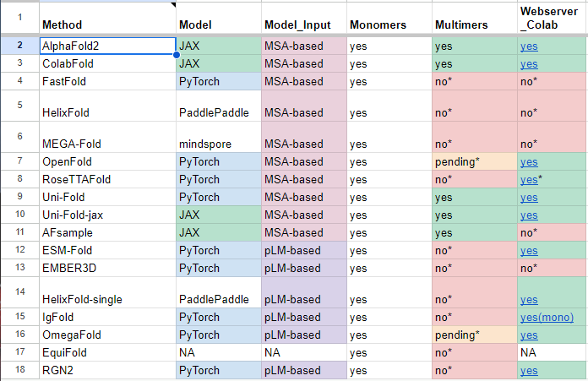The width and height of the screenshot is (588, 381).
Task: Select the Model_Input header cell
Action: tap(304, 18)
